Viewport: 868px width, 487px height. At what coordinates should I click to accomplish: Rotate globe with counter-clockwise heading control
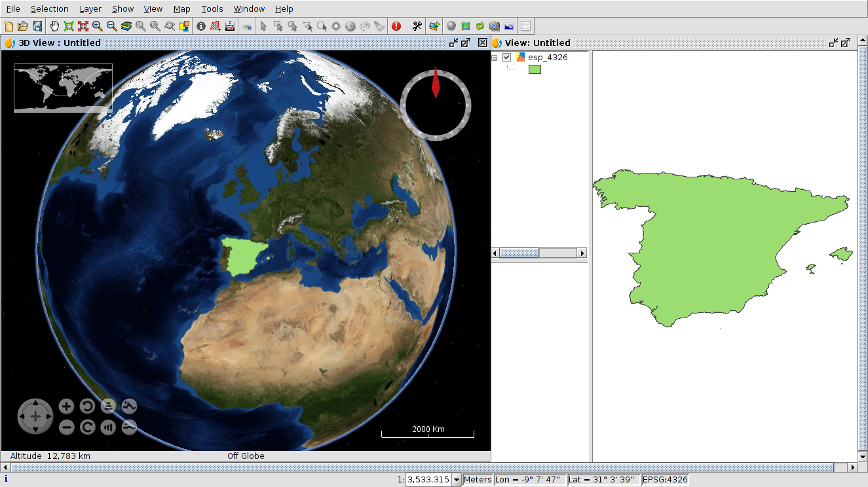click(87, 406)
